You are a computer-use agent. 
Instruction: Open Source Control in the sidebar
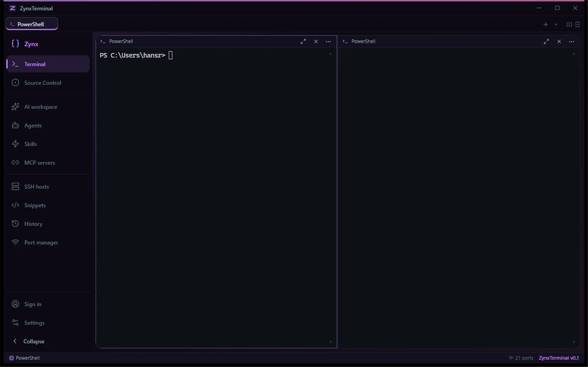[x=48, y=83]
